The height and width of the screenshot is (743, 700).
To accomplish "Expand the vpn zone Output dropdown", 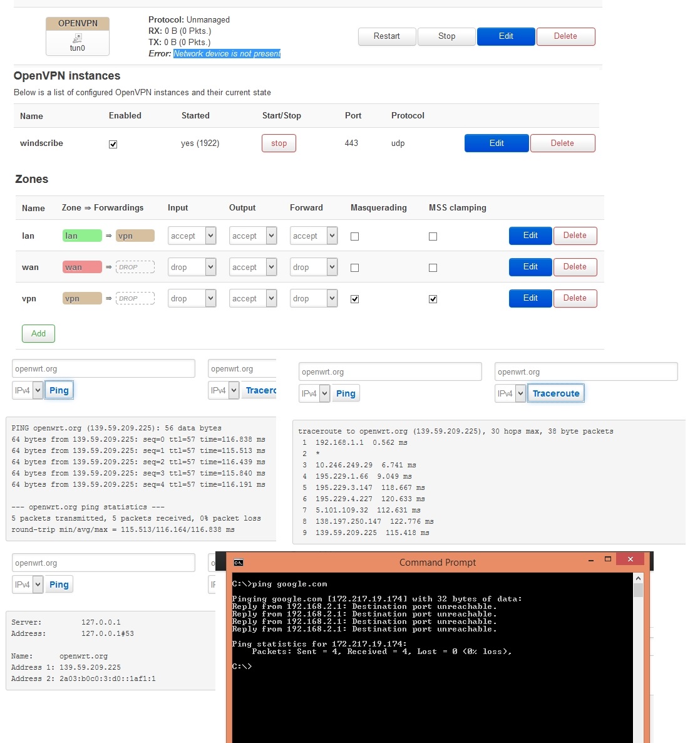I will pyautogui.click(x=254, y=299).
